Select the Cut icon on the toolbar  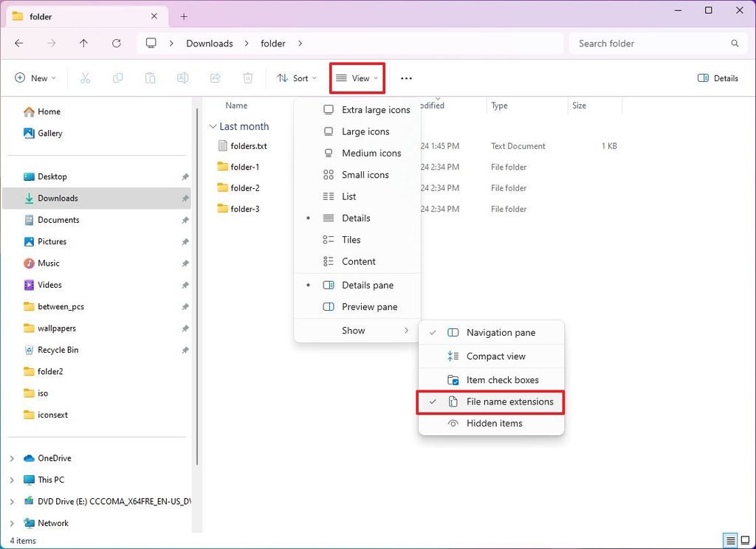coord(85,77)
